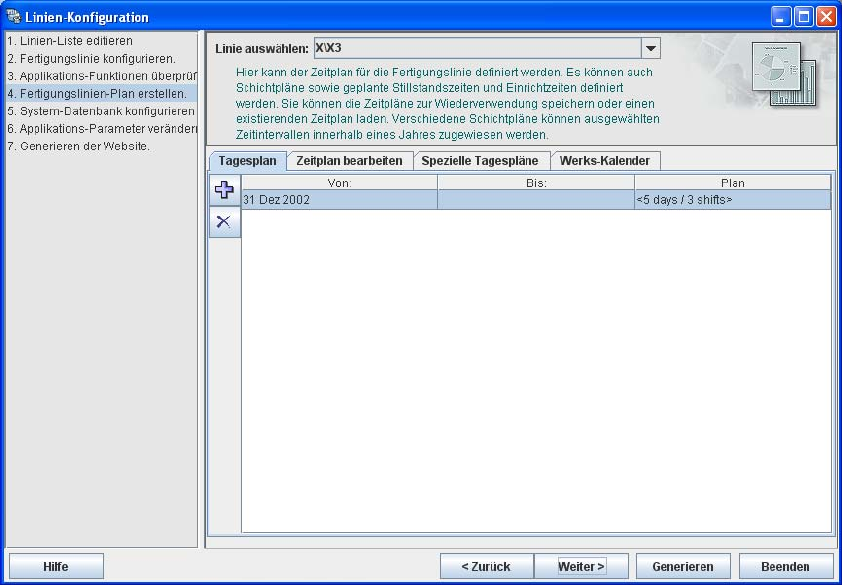Add a new schedule row with plus icon

224,190
